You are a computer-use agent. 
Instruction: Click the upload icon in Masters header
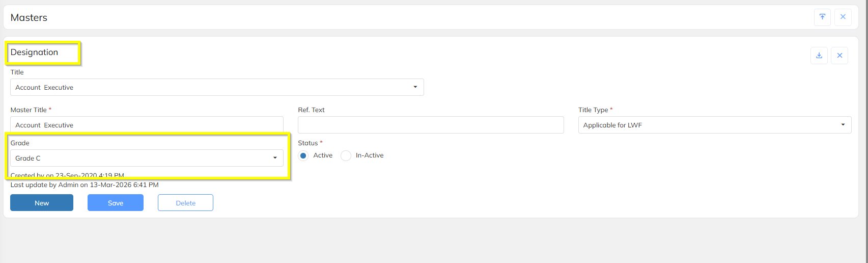tap(822, 17)
